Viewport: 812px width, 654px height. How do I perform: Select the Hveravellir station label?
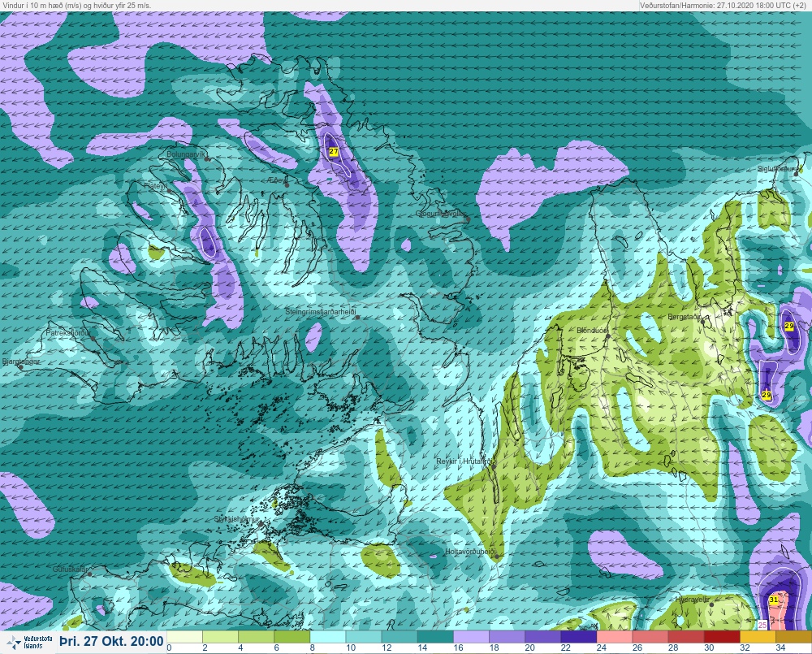click(693, 600)
